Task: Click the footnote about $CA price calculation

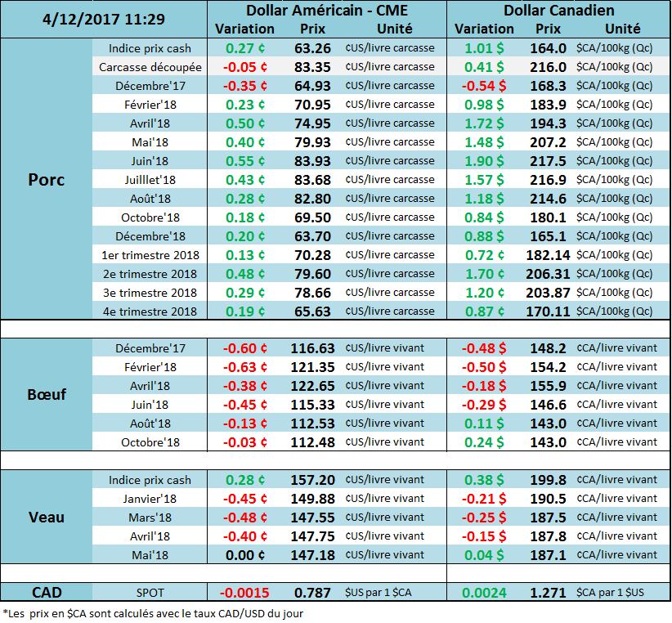Action: [x=155, y=612]
